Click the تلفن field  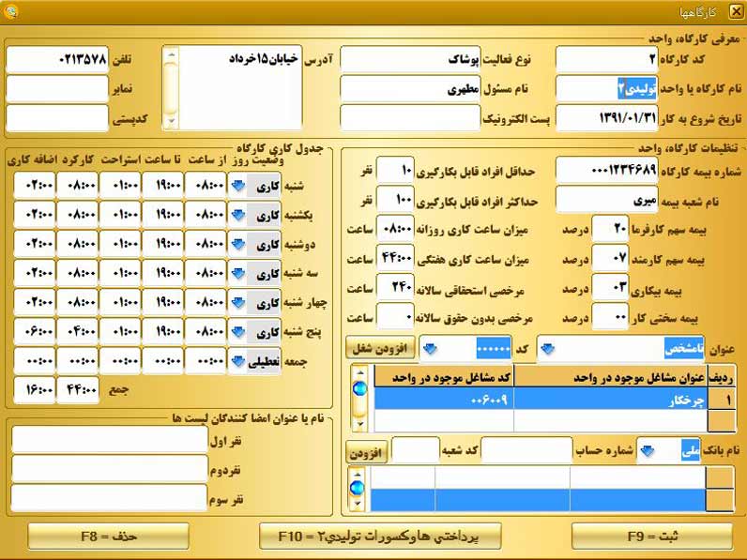(x=57, y=59)
